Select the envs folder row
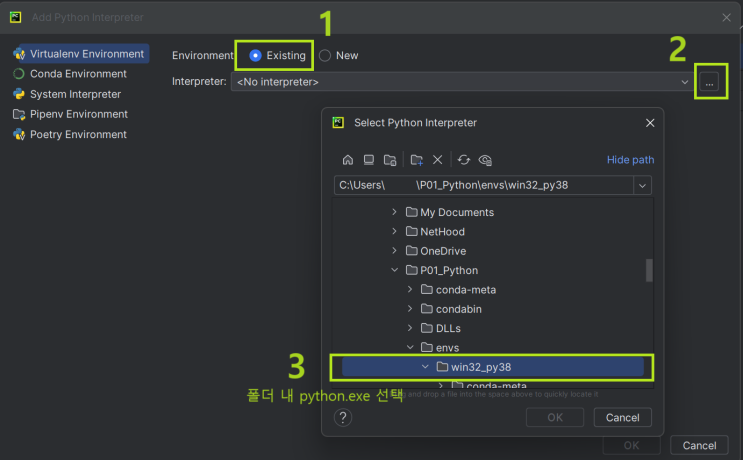743x460 pixels. coord(492,348)
